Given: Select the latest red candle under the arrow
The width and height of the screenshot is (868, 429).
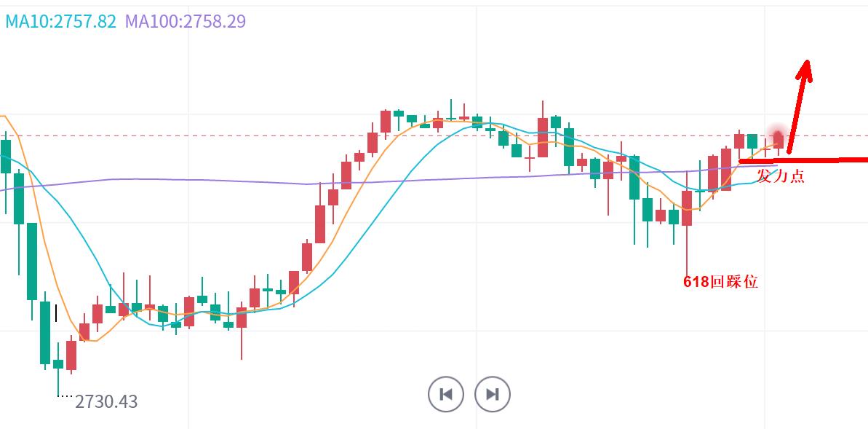Looking at the screenshot, I should pyautogui.click(x=779, y=141).
